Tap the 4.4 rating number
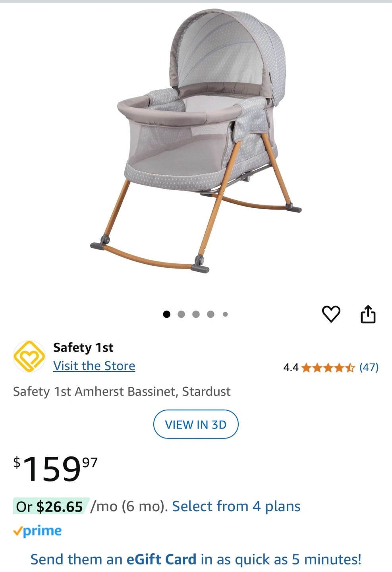This screenshot has height=572, width=392. coord(291,367)
